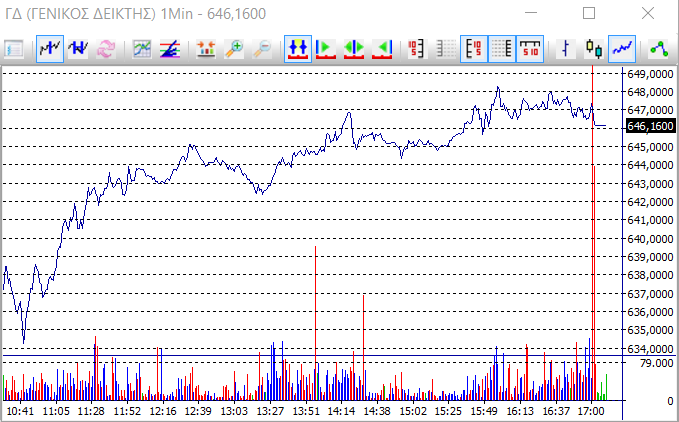Click the green right-pointing arrow icon
Screen dimensions: 679x422
326,49
